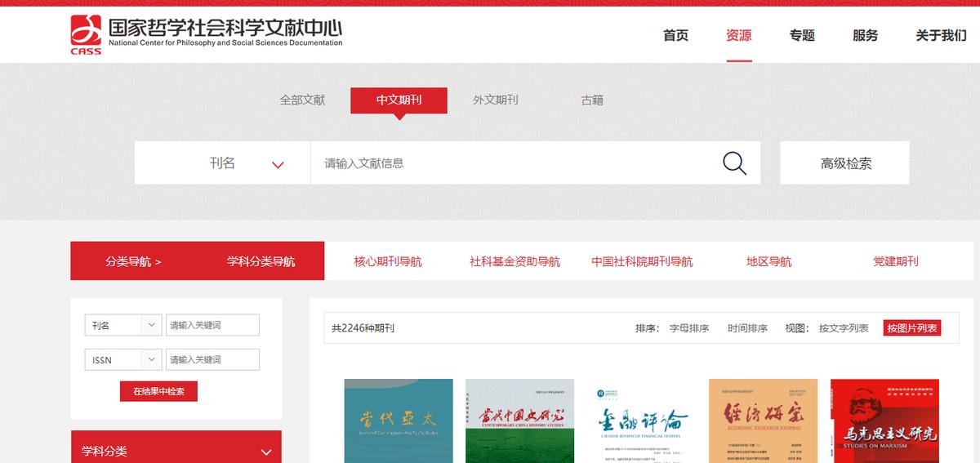
Task: Open the 服务 menu item
Action: [x=865, y=35]
